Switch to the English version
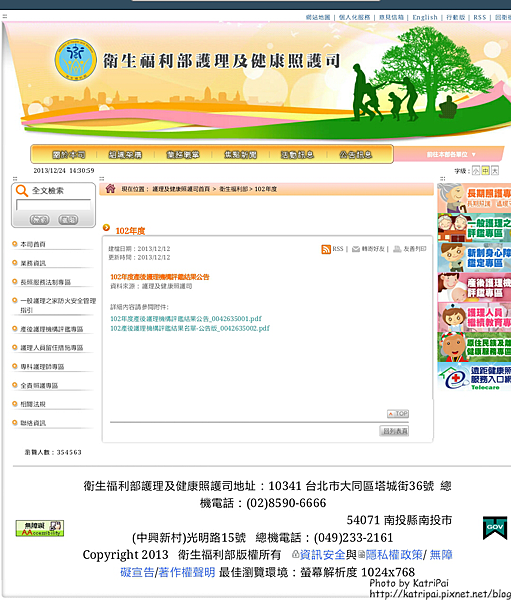 point(425,17)
